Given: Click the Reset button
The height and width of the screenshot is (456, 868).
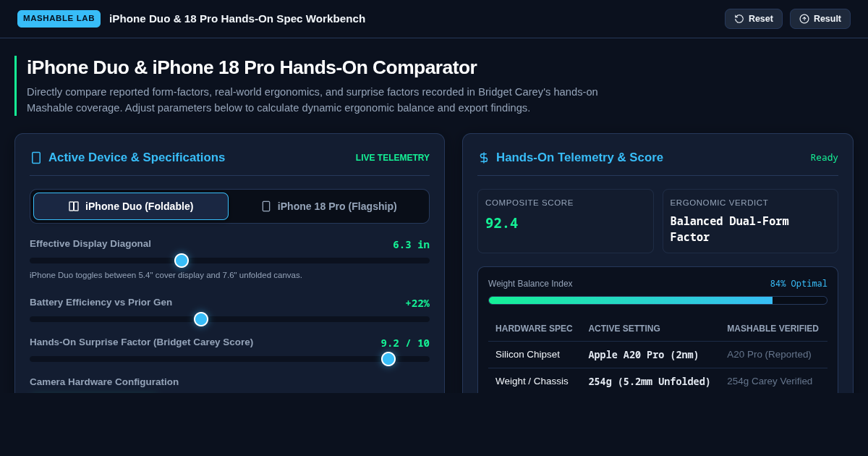Looking at the screenshot, I should [754, 19].
